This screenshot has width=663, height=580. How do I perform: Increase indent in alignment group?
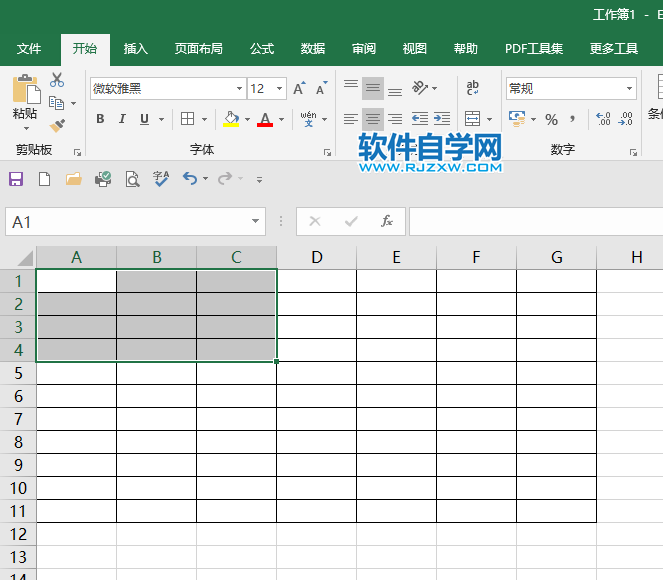442,119
